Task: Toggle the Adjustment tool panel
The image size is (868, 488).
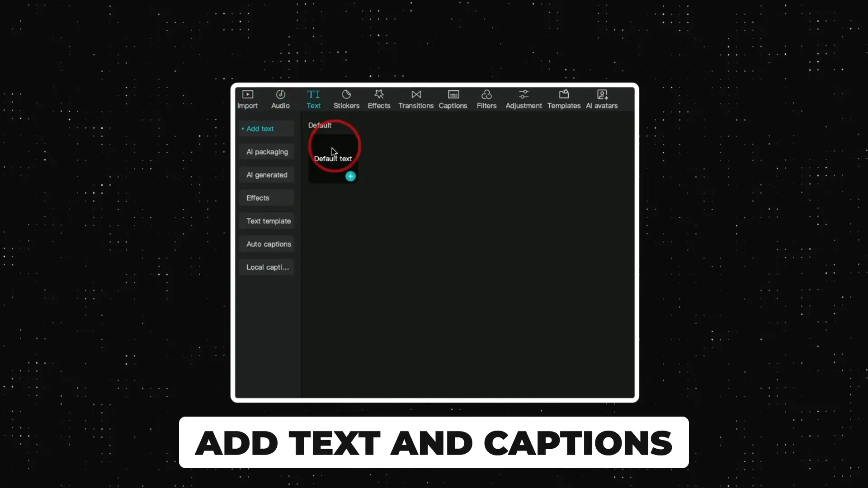Action: click(x=523, y=99)
